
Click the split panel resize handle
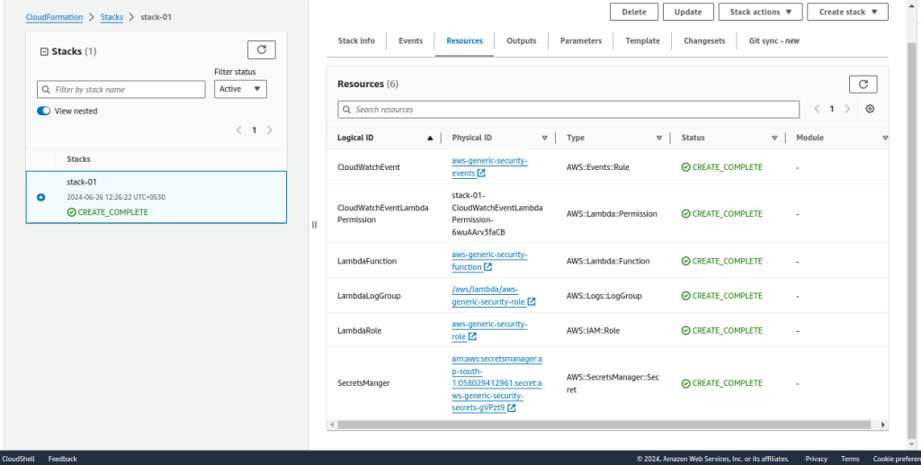click(314, 225)
